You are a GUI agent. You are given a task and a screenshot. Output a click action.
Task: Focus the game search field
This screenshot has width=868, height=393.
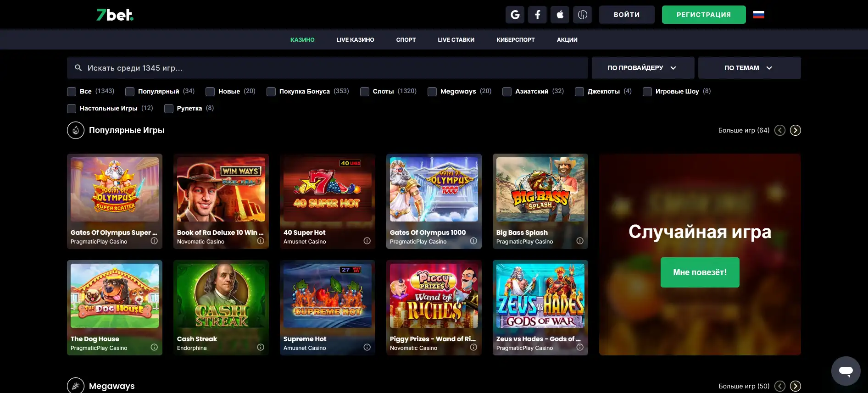point(328,68)
